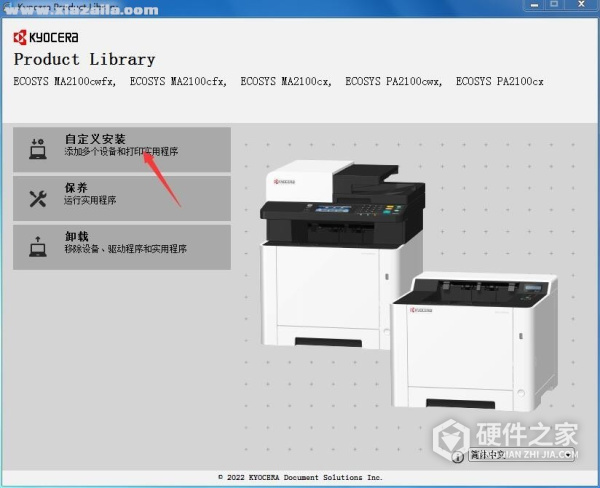
Task: Click the 2022 KYOCERA Document Solutions copyright text
Action: click(x=300, y=477)
